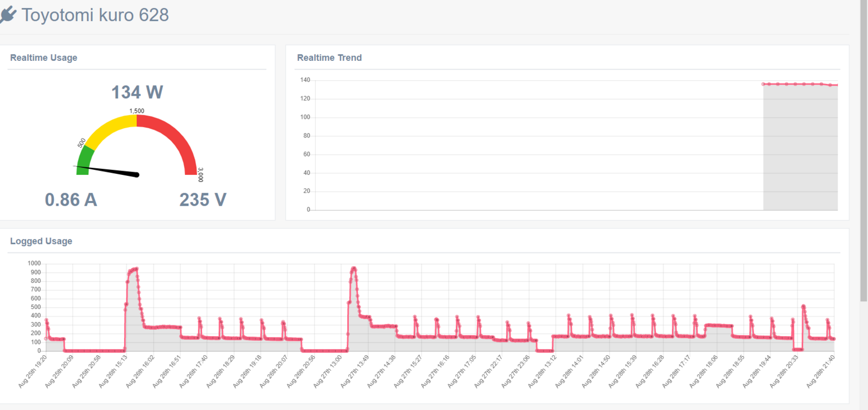The height and width of the screenshot is (410, 868).
Task: Click the 3,000 gauge scale label
Action: click(x=200, y=175)
